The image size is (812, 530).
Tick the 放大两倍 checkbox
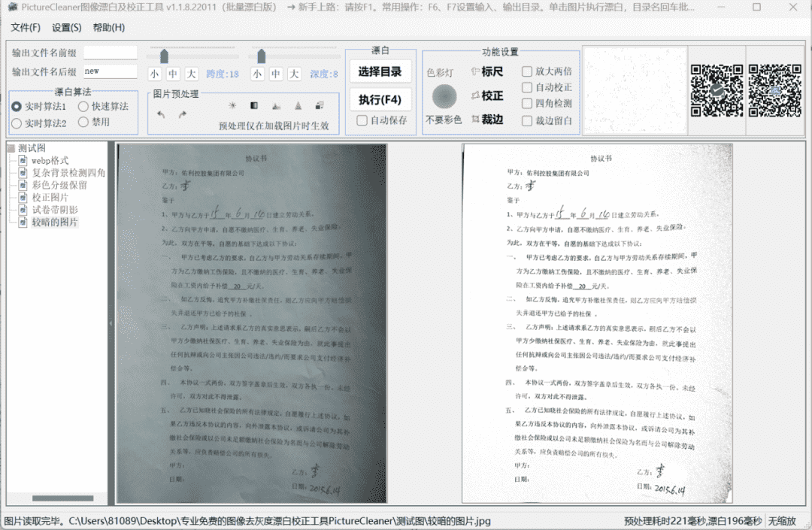(x=527, y=71)
